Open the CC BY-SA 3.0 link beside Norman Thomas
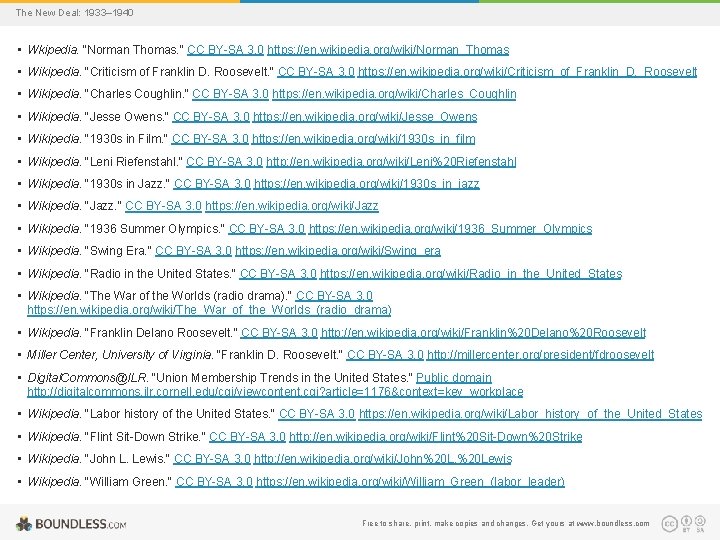 coord(225,50)
